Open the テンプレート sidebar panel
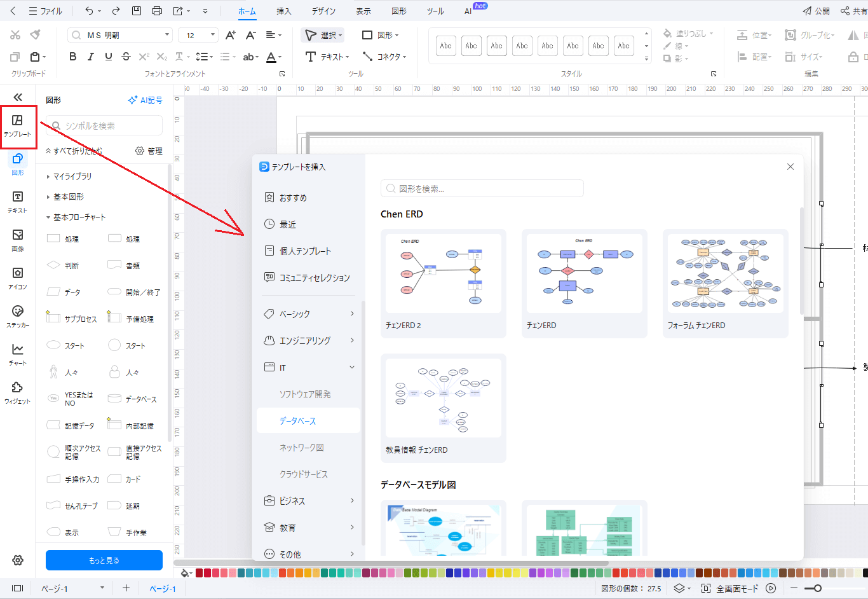This screenshot has height=599, width=868. (x=18, y=125)
